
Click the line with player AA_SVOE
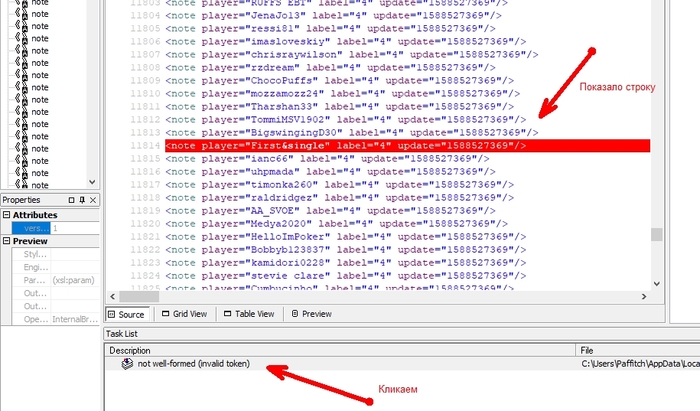tap(330, 210)
